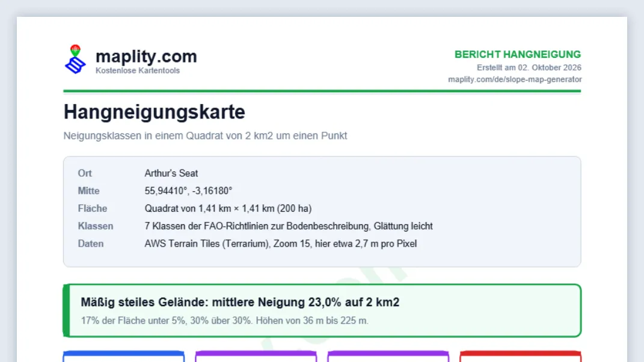This screenshot has height=362, width=644.
Task: Click coordinates '55,94410°, -3,16180°'
Action: coord(188,191)
